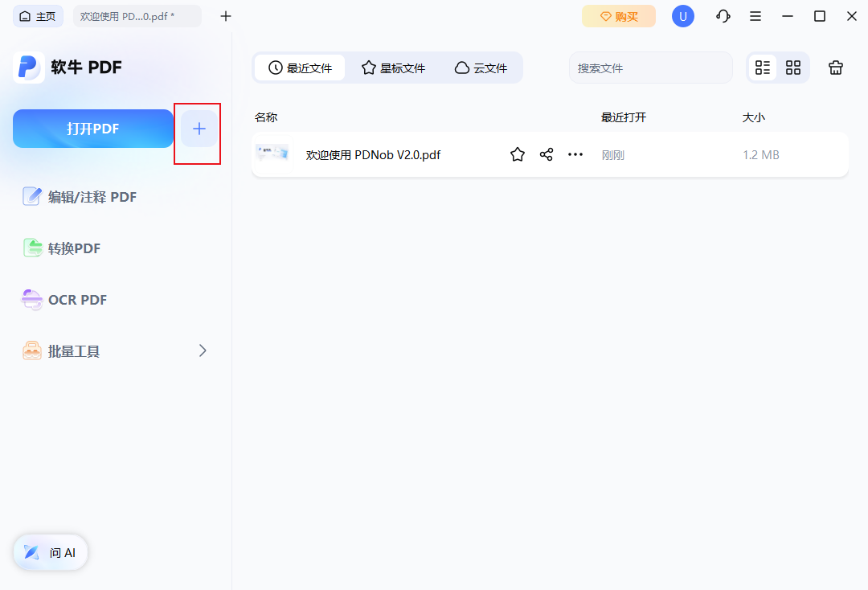Switch to list view layout

(762, 68)
